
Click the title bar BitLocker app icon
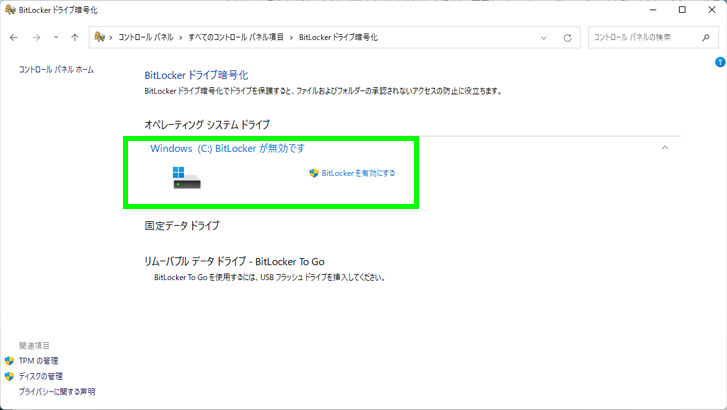10,10
